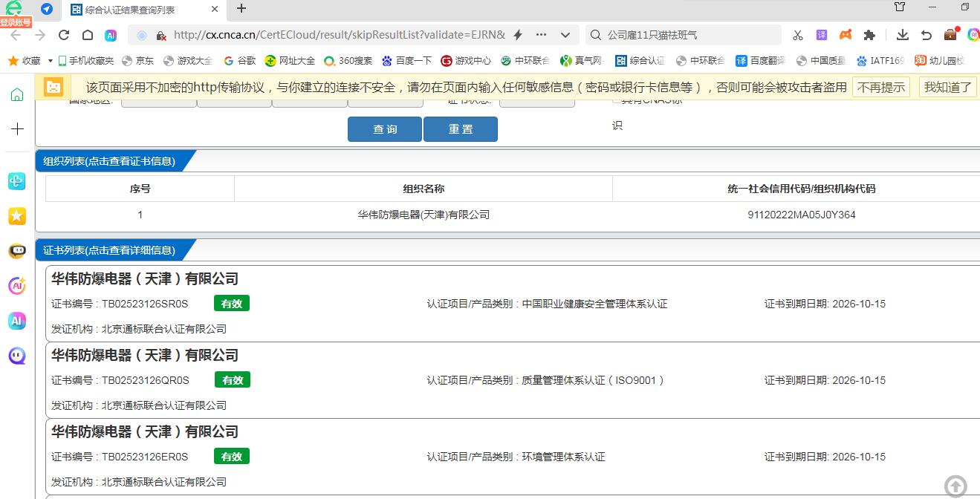Focus the address bar URL field
Viewport: 980px width, 499px height.
tap(339, 35)
